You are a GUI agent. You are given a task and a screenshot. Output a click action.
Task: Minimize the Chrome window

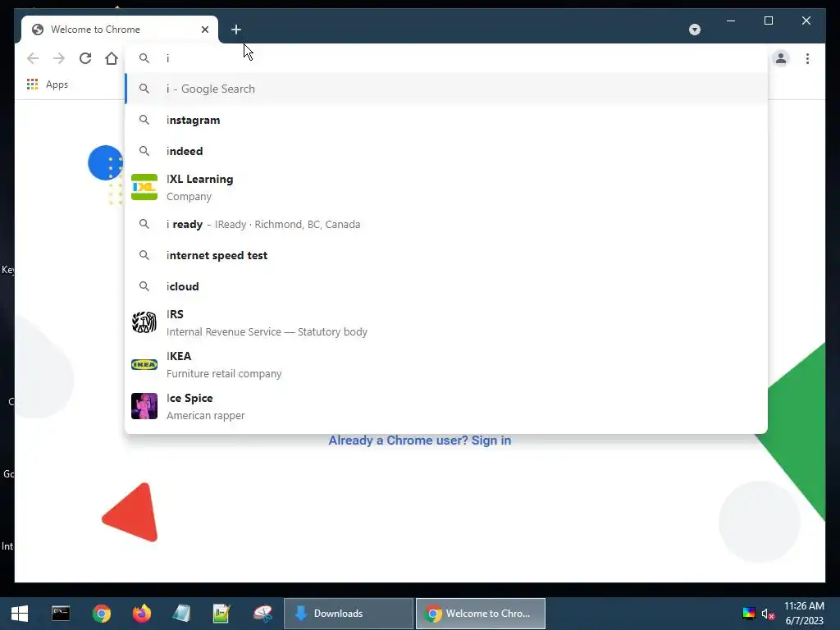coord(731,21)
